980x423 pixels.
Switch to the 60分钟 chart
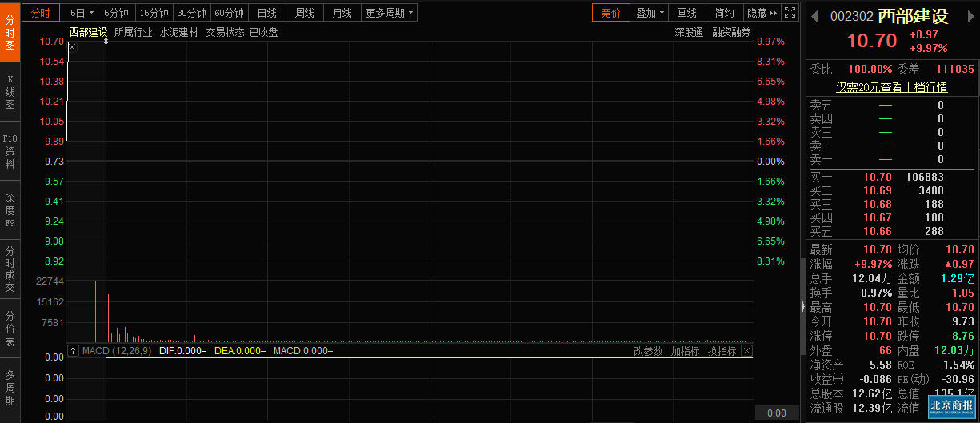click(229, 13)
